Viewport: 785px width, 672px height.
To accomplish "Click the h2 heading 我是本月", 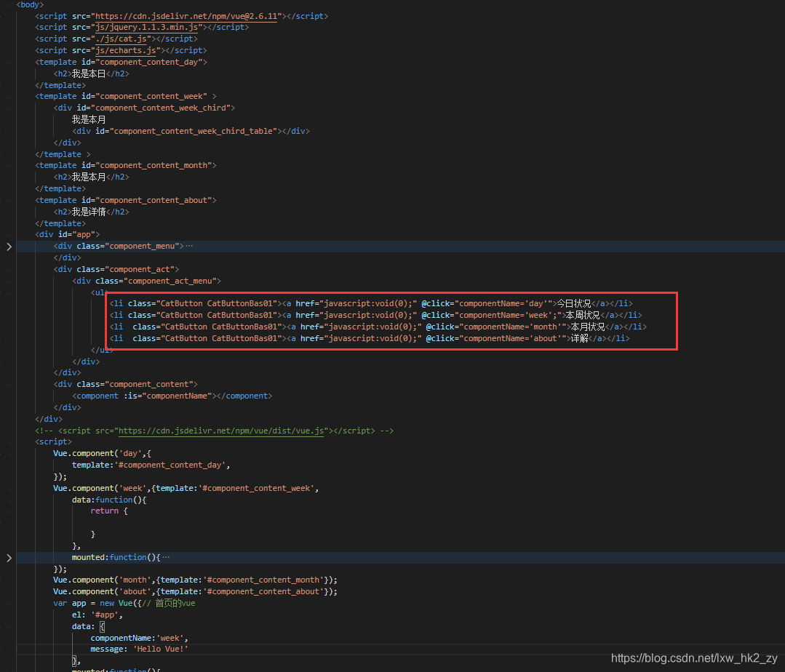I will [89, 177].
